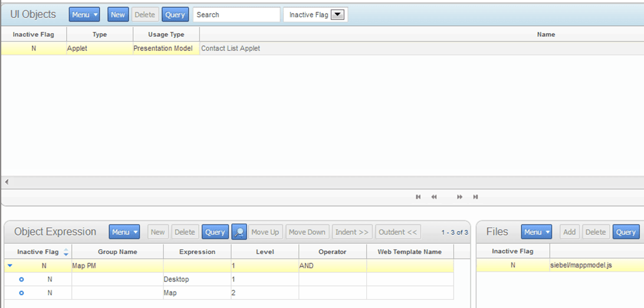Click the Type column header
Image resolution: width=644 pixels, height=308 pixels.
click(x=100, y=34)
